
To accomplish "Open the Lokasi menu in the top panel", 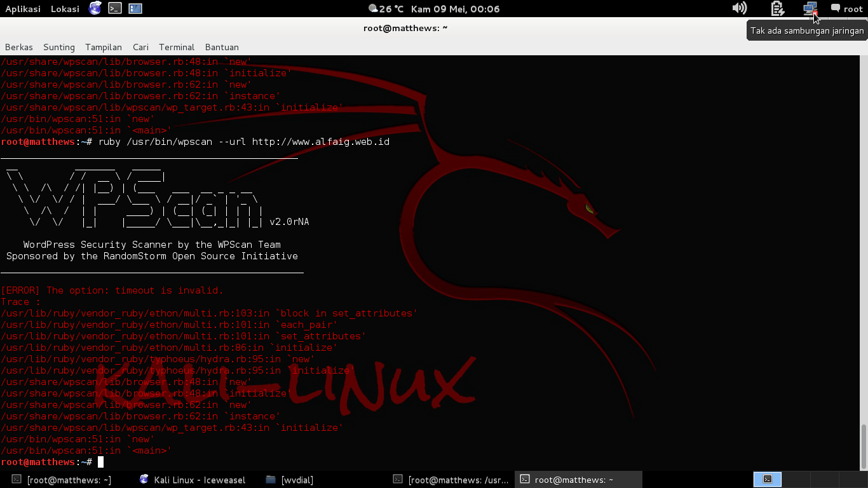I will coord(65,9).
